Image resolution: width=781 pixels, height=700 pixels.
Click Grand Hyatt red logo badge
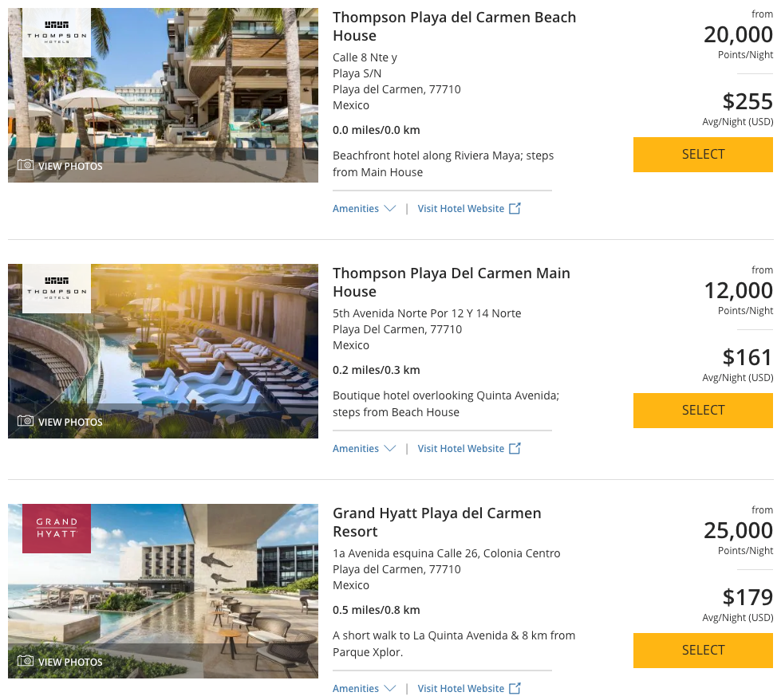(x=57, y=529)
